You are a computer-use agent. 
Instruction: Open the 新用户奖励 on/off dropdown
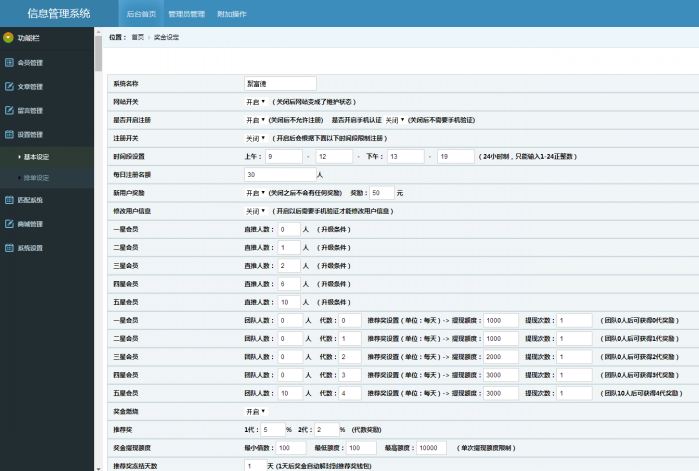pos(255,193)
